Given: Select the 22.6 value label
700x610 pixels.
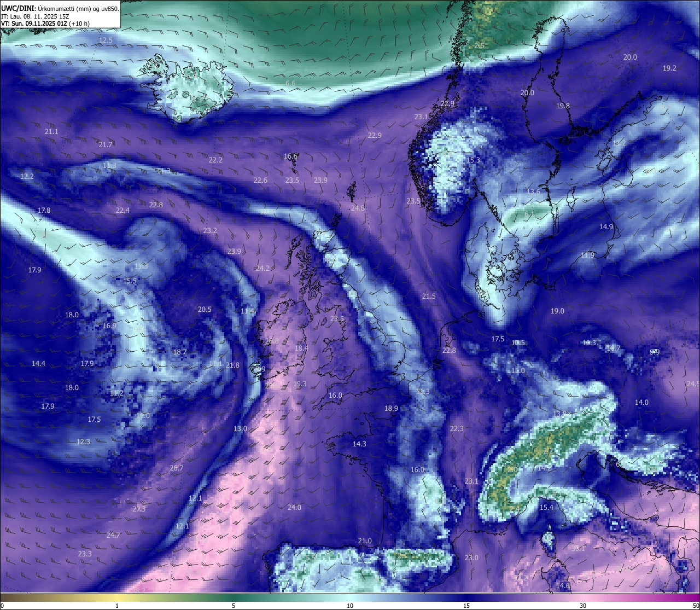Looking at the screenshot, I should 260,180.
